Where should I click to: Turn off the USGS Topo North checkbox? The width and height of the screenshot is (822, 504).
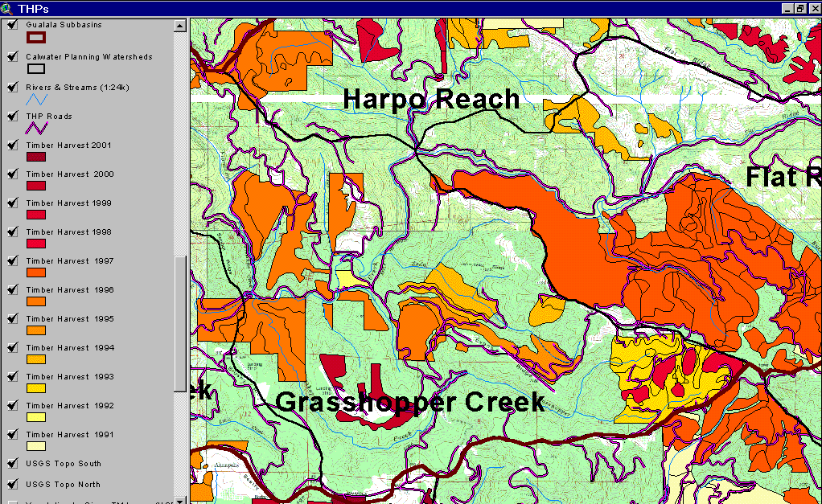coord(13,484)
